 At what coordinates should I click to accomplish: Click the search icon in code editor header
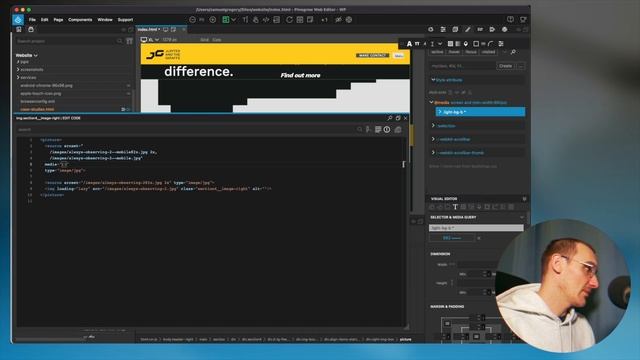(390, 118)
